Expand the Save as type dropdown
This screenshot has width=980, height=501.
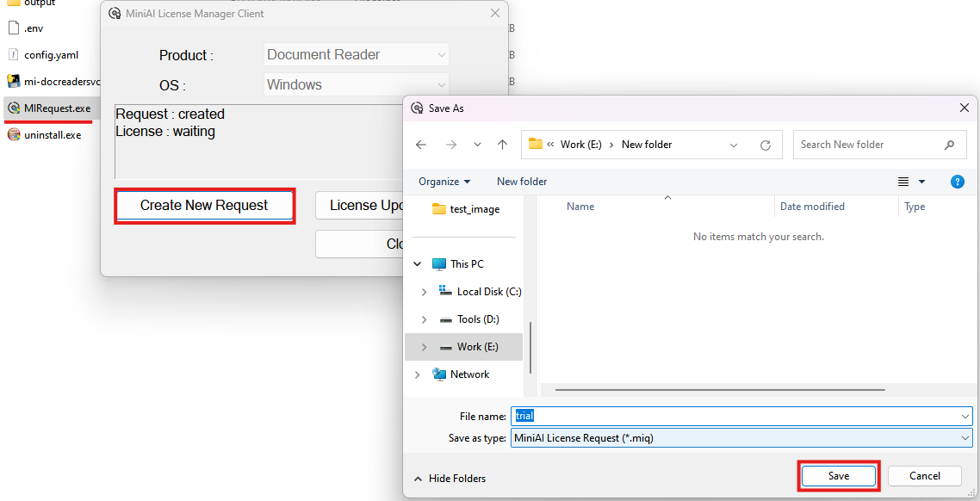tap(964, 438)
